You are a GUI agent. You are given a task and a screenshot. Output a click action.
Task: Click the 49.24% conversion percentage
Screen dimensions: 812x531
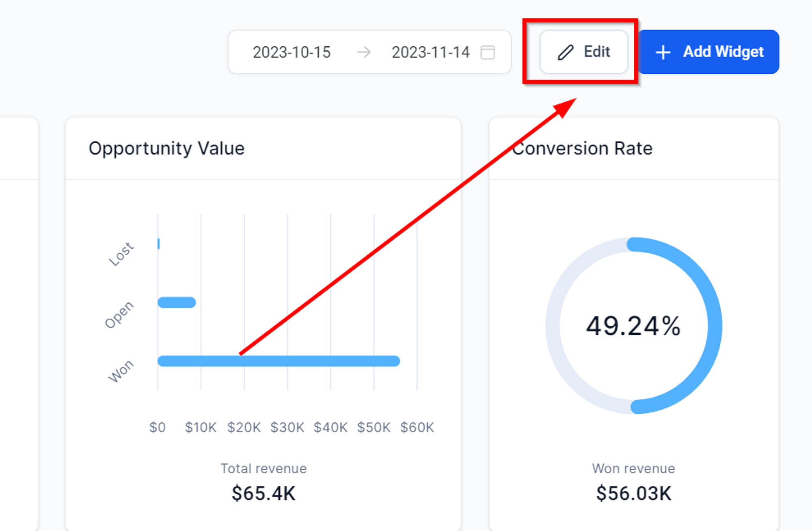pos(633,326)
